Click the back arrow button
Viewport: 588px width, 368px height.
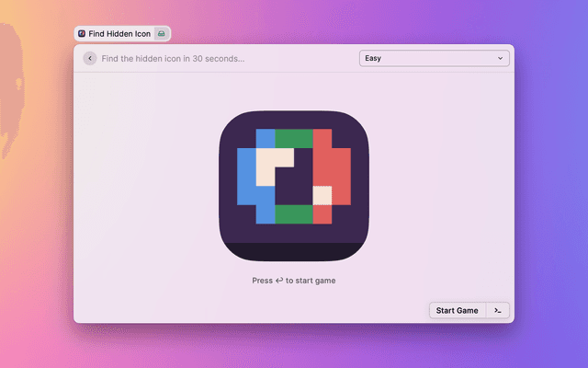pyautogui.click(x=89, y=58)
